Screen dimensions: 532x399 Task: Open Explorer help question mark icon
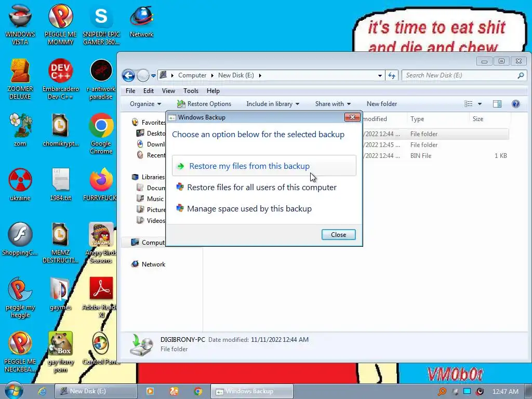(x=516, y=104)
